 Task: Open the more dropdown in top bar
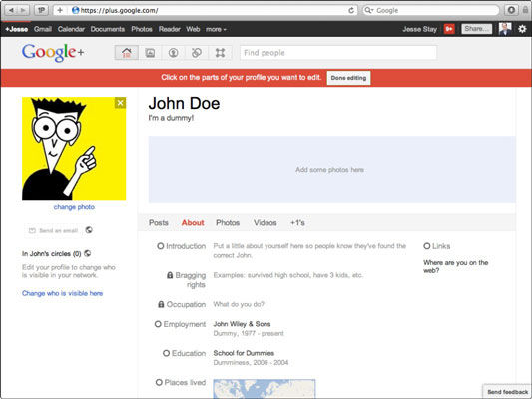[216, 29]
